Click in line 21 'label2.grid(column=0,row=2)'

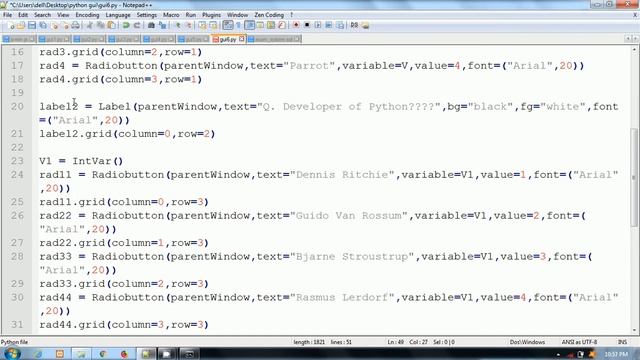click(127, 134)
